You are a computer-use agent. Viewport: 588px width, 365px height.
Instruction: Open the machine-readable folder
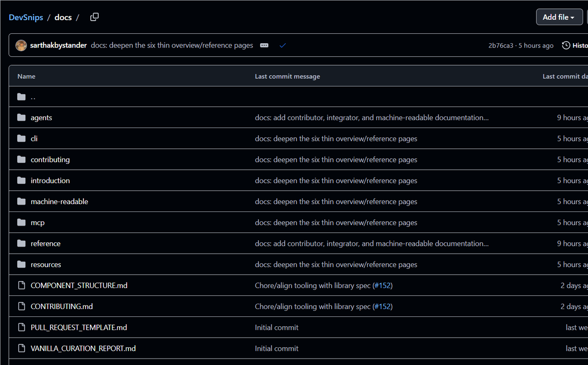click(x=59, y=202)
